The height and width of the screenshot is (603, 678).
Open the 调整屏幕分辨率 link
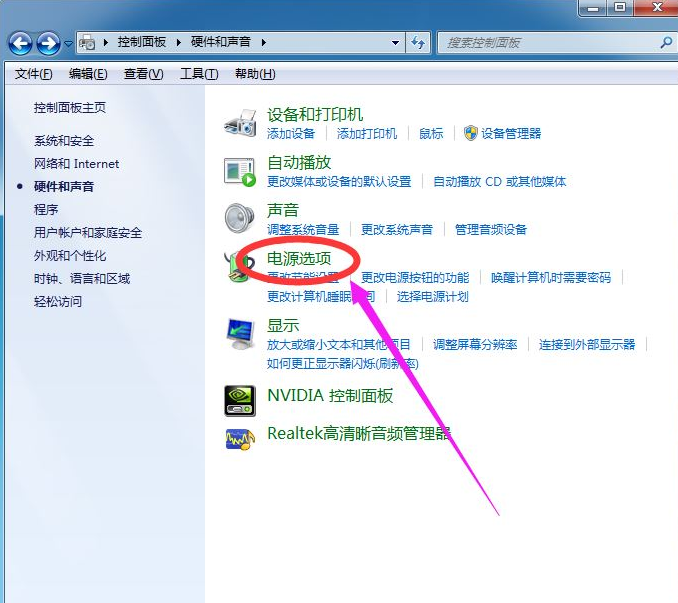click(x=475, y=344)
